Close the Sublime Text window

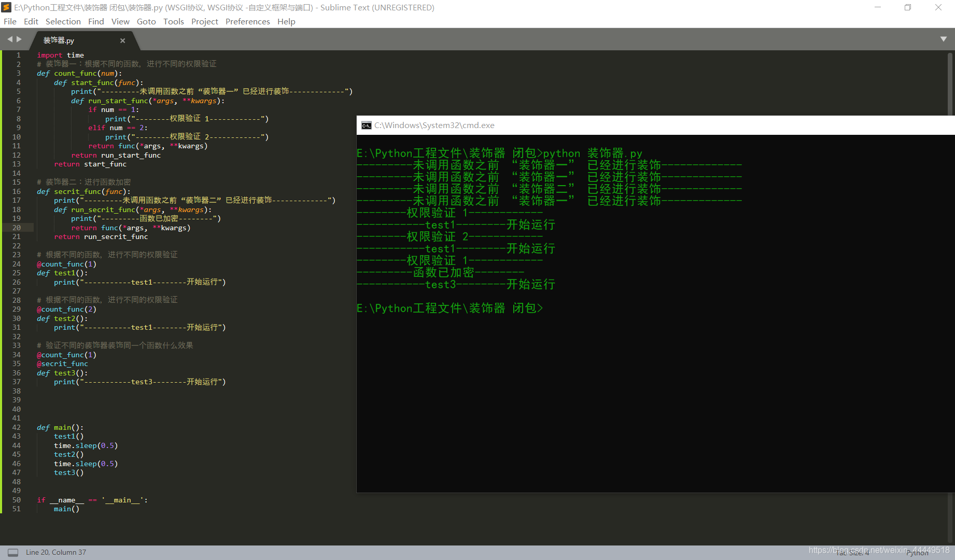tap(938, 7)
